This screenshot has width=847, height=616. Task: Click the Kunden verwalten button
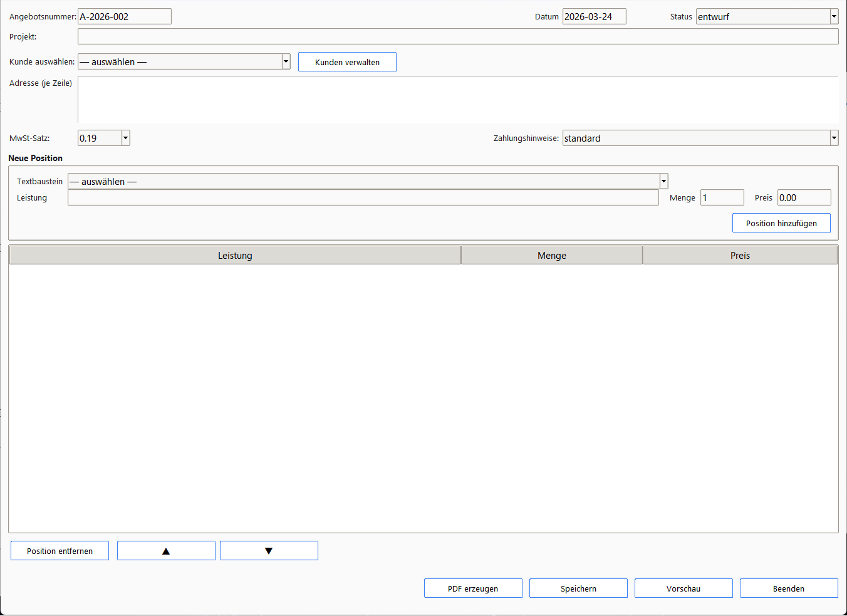click(x=347, y=62)
